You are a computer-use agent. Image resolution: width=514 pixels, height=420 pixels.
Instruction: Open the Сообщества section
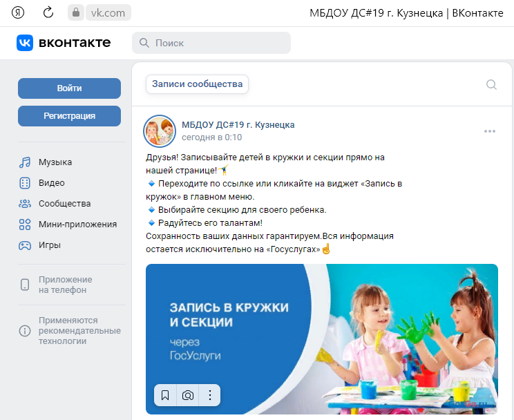coord(64,204)
